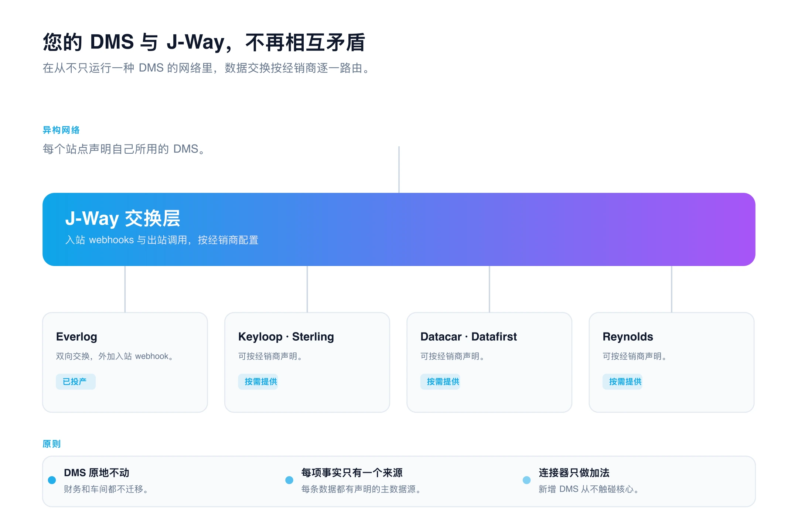Click the main title 您的 DMS 与 J-Way
Viewport: 798px width, 532px height.
(204, 42)
